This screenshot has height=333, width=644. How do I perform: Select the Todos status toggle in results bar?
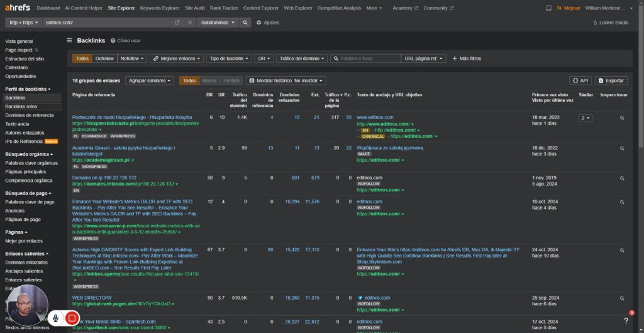(x=189, y=81)
